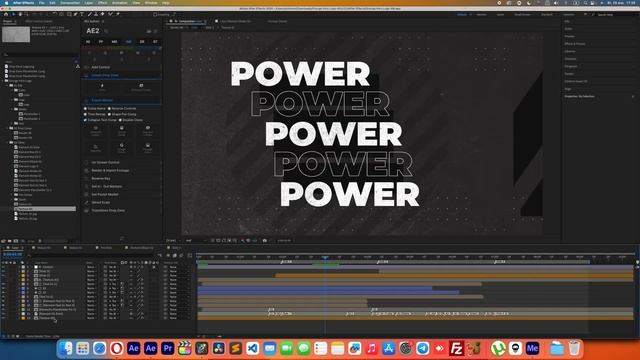Click the orange label swatch of Texture 03 layer
The width and height of the screenshot is (640, 360).
[x=23, y=318]
